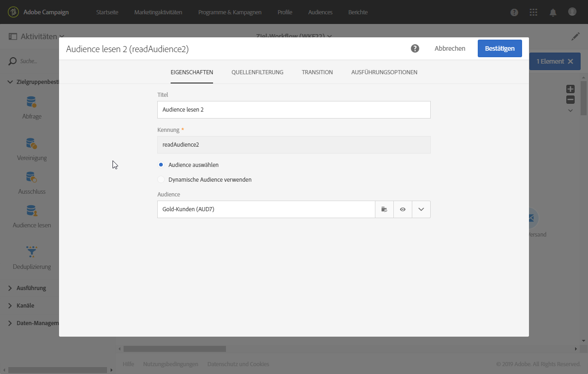Click the zoom in plus icon

570,89
